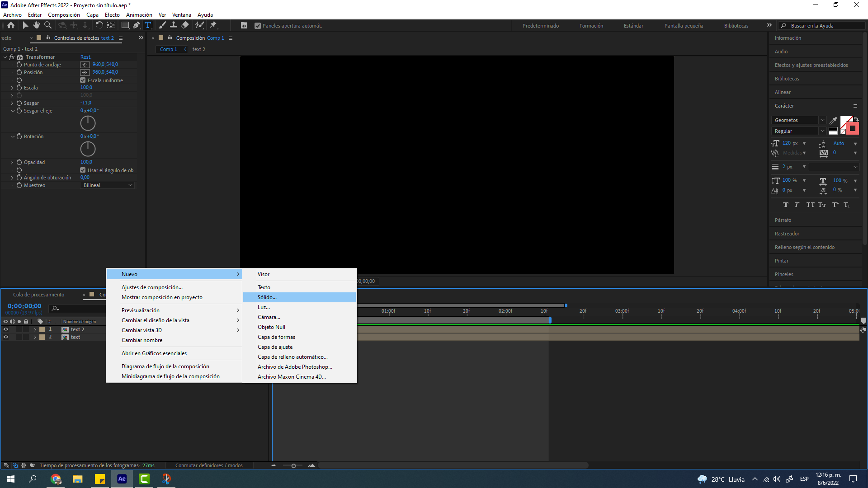
Task: Collapse the Rotación property
Action: 13,136
